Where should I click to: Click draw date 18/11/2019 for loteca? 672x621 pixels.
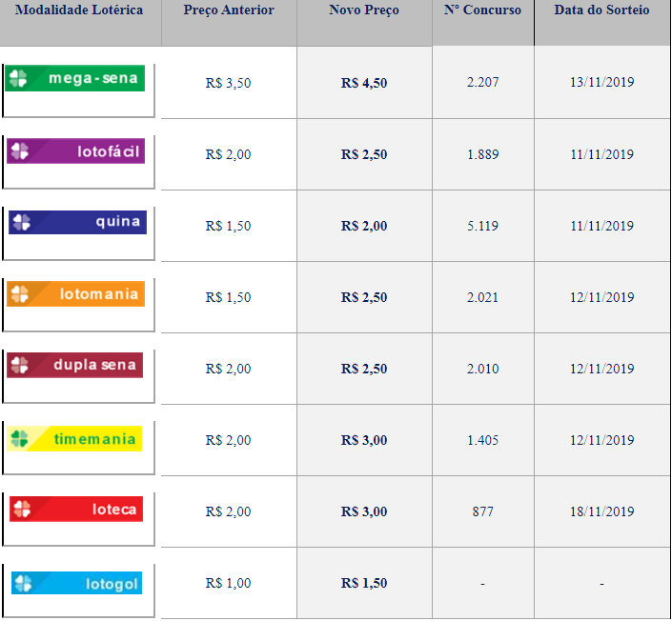(602, 511)
